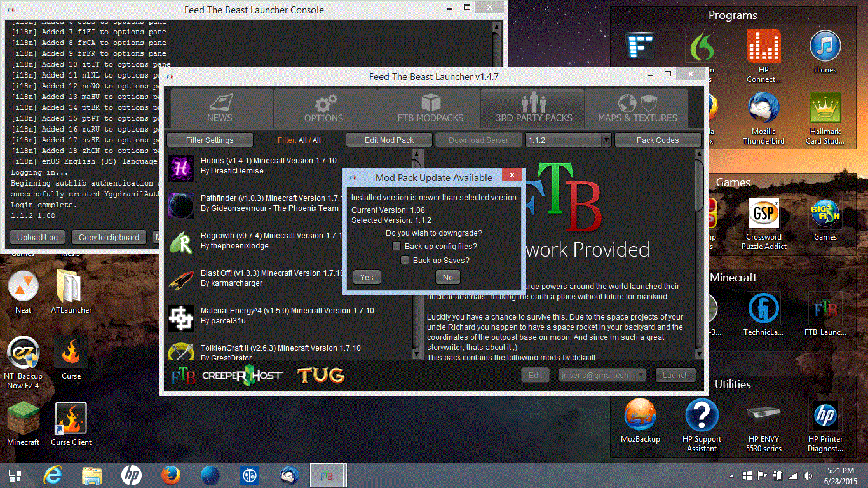Click the Pack Codes button
868x488 pixels.
tap(658, 140)
